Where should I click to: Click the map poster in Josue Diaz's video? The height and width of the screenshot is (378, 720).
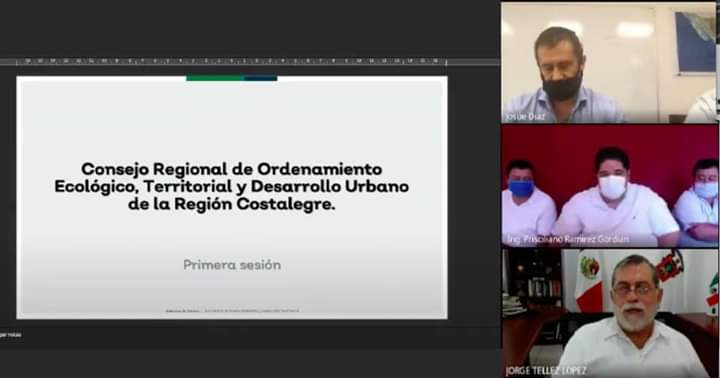[695, 42]
